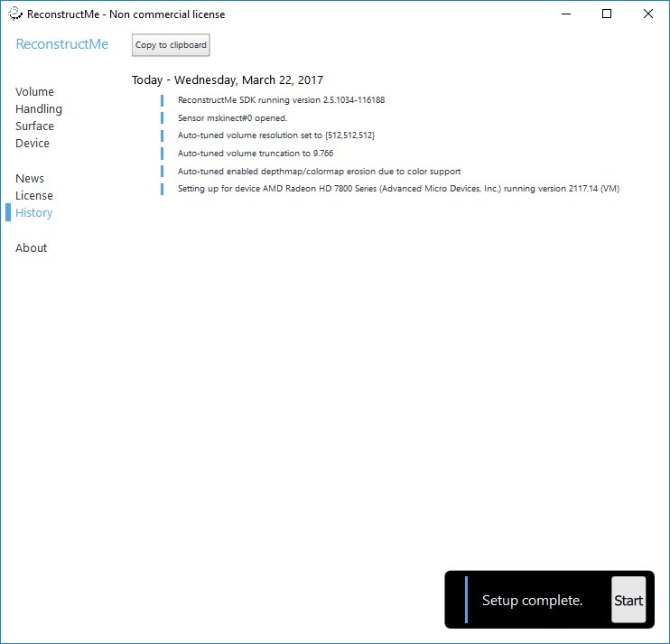Select the History sidebar entry
This screenshot has width=670, height=644.
(33, 212)
